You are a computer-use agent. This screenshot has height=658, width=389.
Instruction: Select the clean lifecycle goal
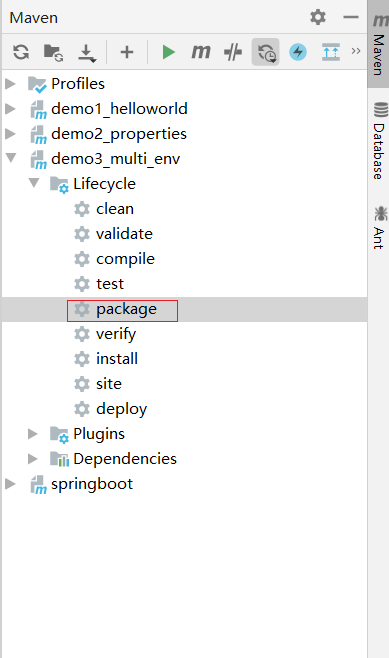click(x=115, y=209)
